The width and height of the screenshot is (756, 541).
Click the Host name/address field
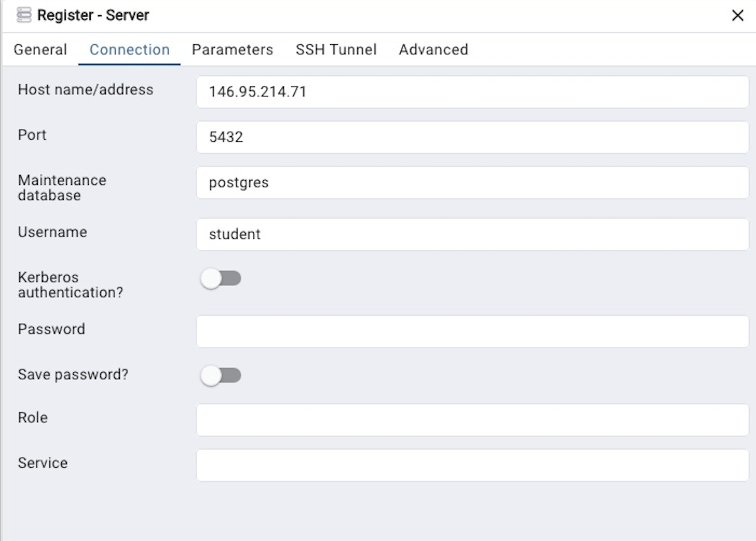(x=472, y=92)
